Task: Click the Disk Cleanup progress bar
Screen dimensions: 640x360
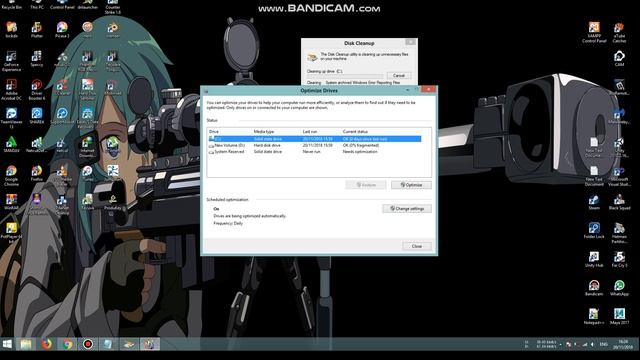Action: coord(345,76)
